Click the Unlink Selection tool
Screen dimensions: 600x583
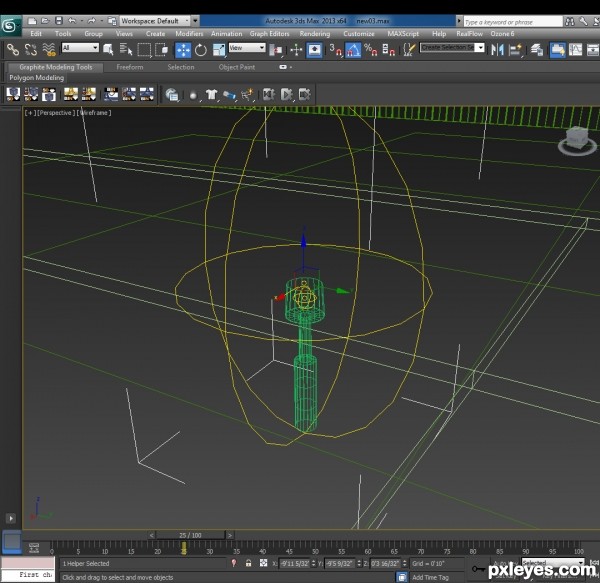pyautogui.click(x=31, y=50)
